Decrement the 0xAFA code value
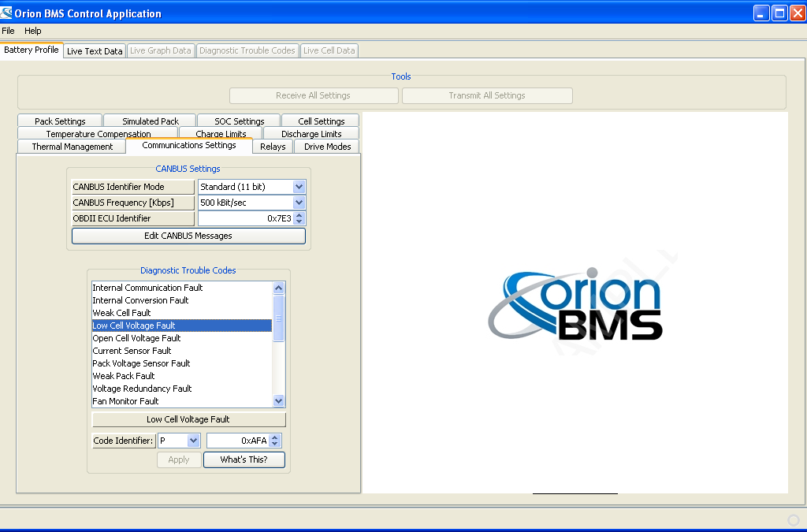 click(275, 444)
